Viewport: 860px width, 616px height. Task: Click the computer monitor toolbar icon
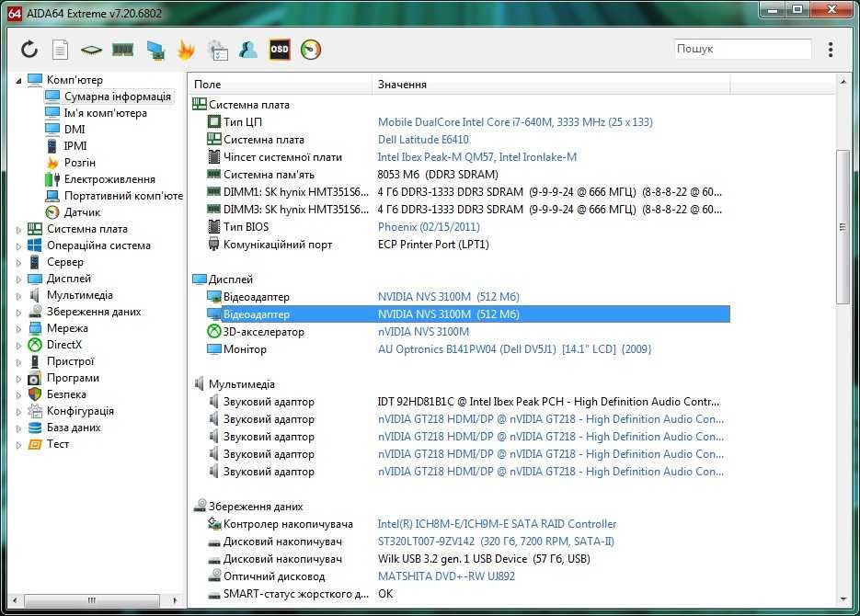pos(155,50)
